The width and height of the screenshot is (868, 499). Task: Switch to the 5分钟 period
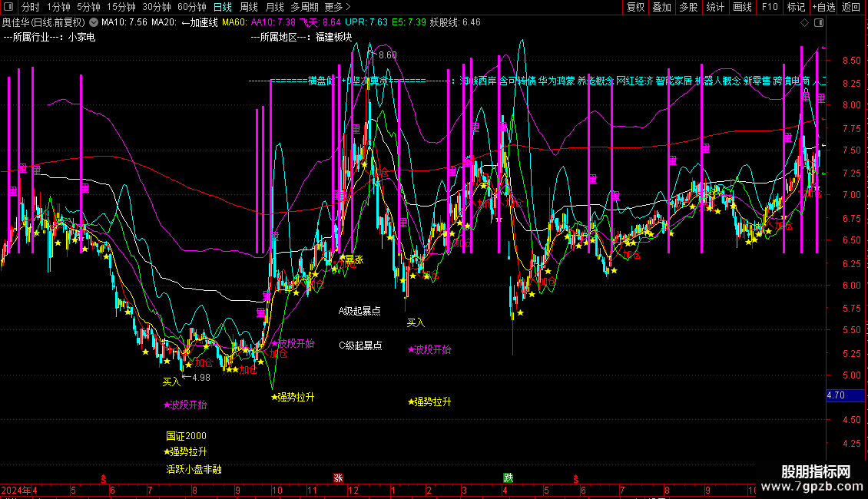[88, 7]
